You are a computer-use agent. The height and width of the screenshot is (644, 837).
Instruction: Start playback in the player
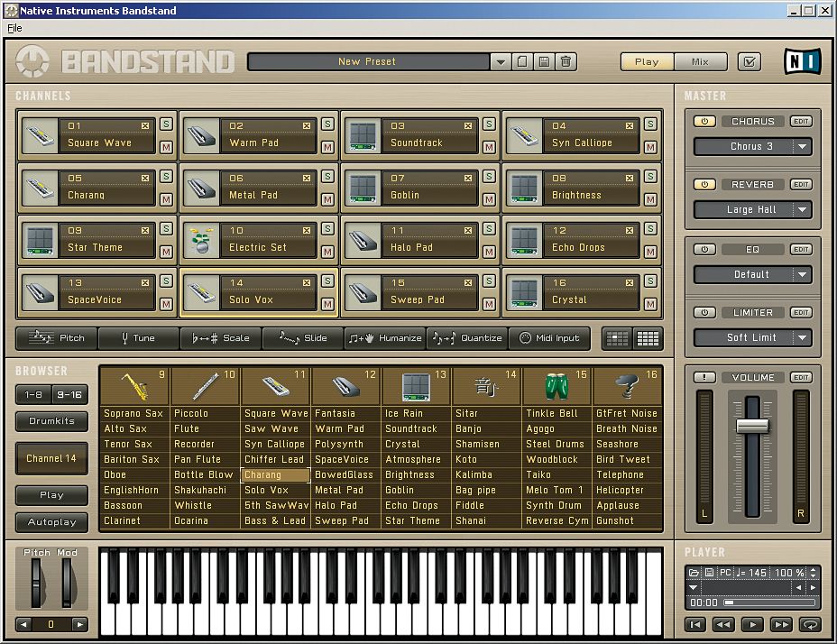tap(752, 624)
